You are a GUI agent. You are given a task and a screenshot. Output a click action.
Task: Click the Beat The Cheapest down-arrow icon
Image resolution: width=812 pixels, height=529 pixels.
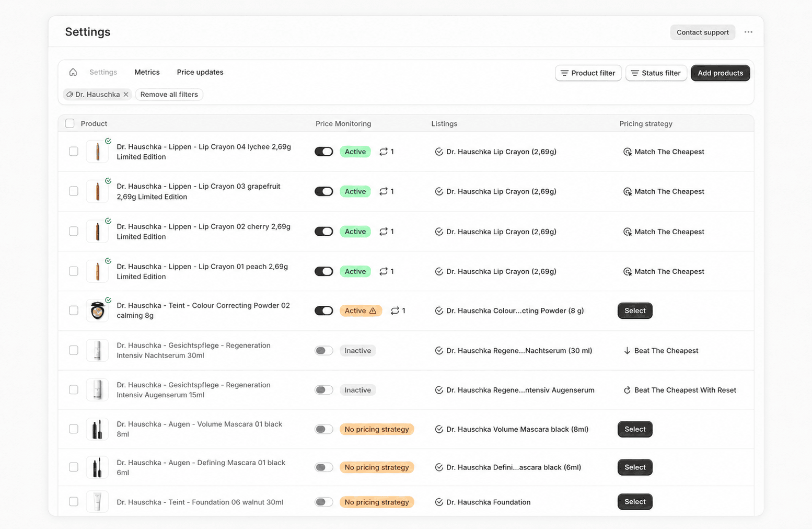pyautogui.click(x=627, y=351)
